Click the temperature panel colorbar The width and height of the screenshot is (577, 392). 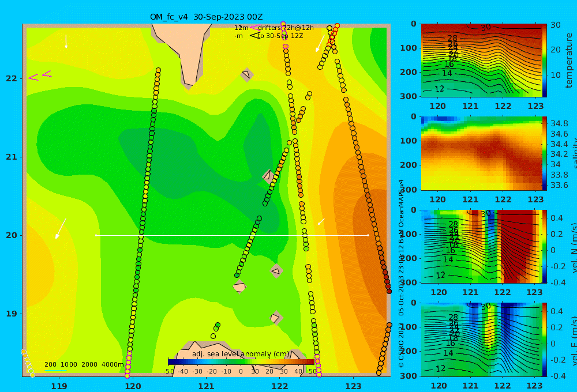click(544, 61)
